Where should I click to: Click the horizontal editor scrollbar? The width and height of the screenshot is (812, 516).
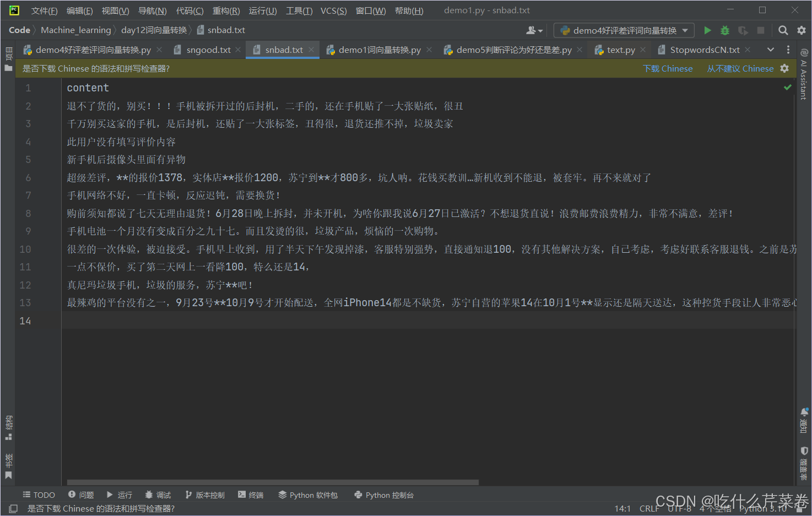pyautogui.click(x=273, y=482)
